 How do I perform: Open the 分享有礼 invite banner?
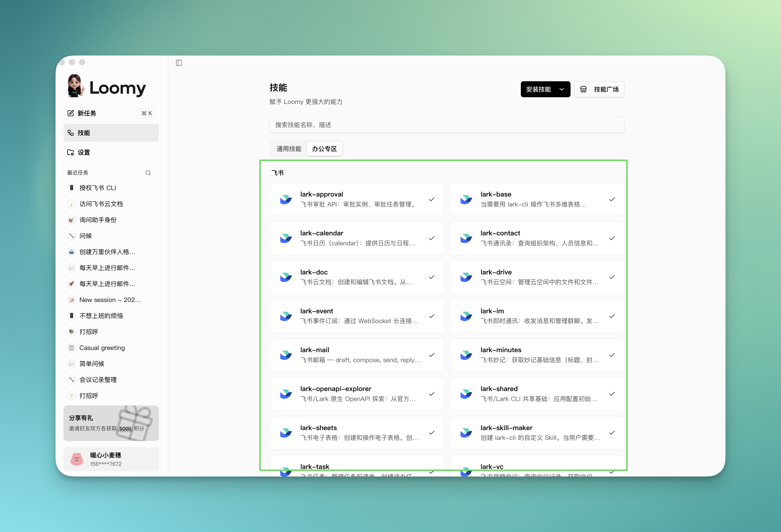tap(111, 423)
